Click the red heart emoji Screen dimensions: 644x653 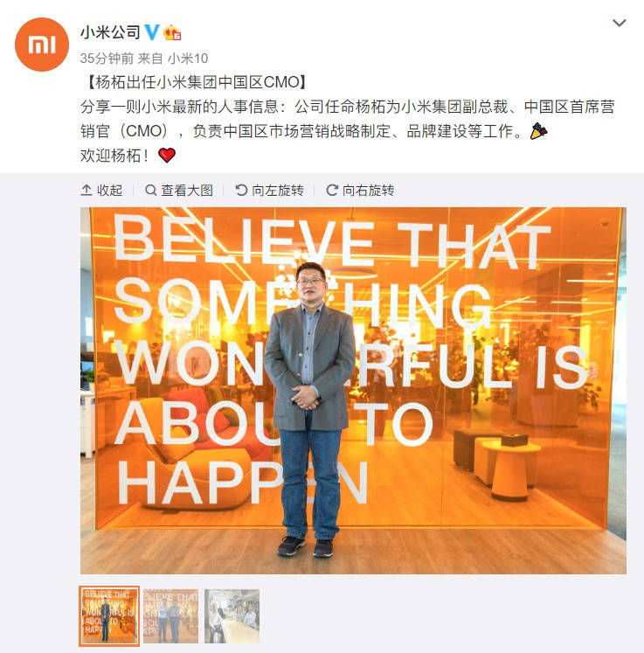coord(167,156)
